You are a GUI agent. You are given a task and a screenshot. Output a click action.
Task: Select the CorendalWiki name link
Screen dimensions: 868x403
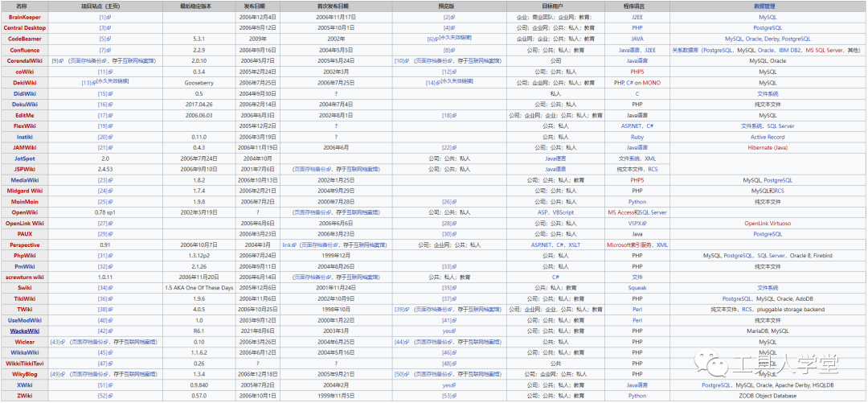24,60
